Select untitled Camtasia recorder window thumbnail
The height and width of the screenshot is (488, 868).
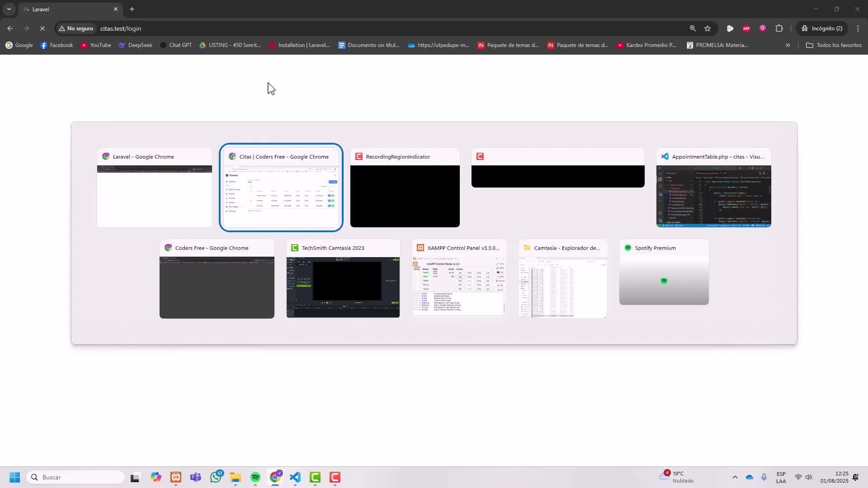558,168
